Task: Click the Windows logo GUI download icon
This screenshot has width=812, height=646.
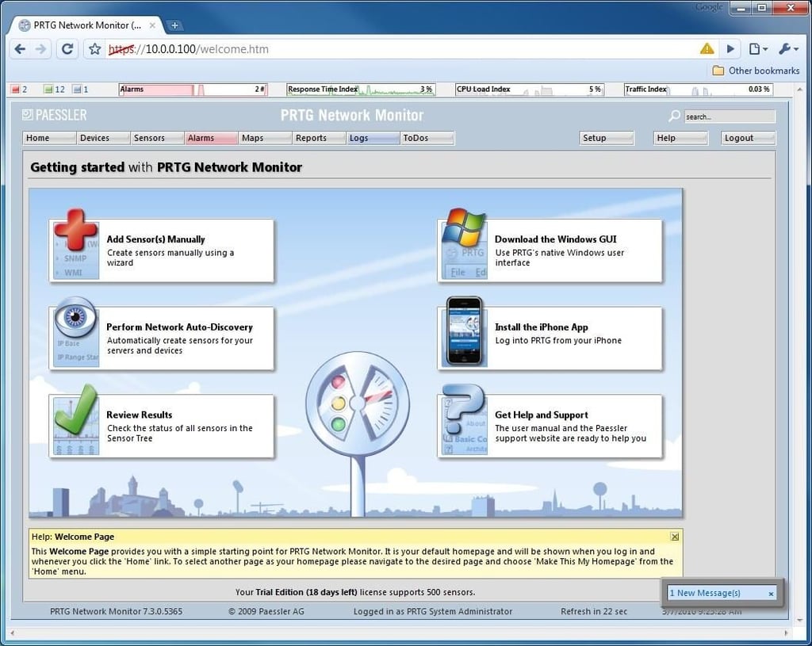Action: point(464,227)
